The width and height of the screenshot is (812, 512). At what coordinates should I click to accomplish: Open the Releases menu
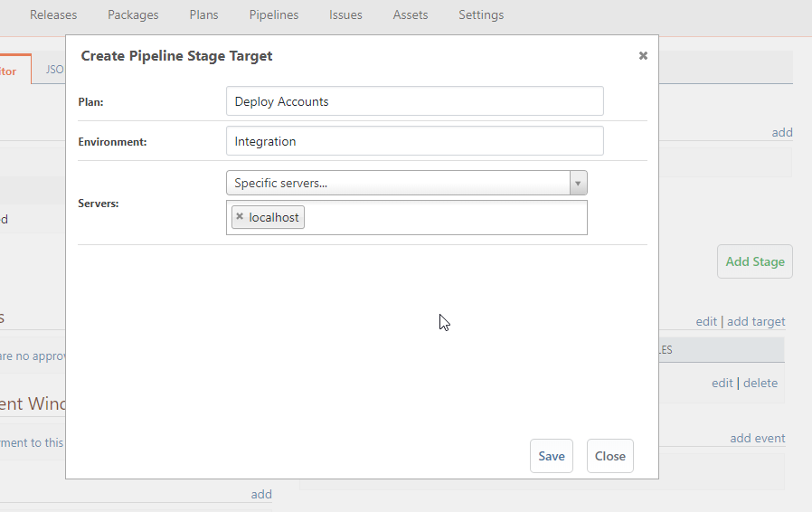pyautogui.click(x=53, y=14)
